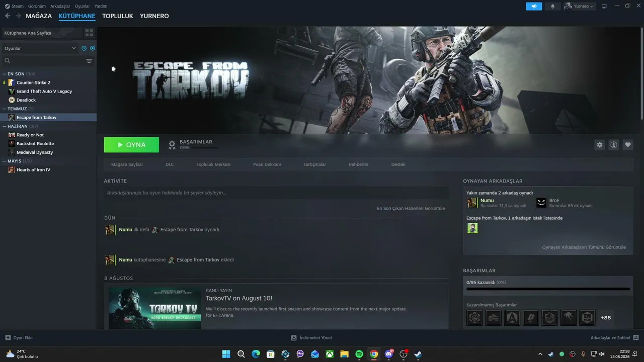The image size is (644, 362).
Task: Click the activity comment input field
Action: pos(276,193)
